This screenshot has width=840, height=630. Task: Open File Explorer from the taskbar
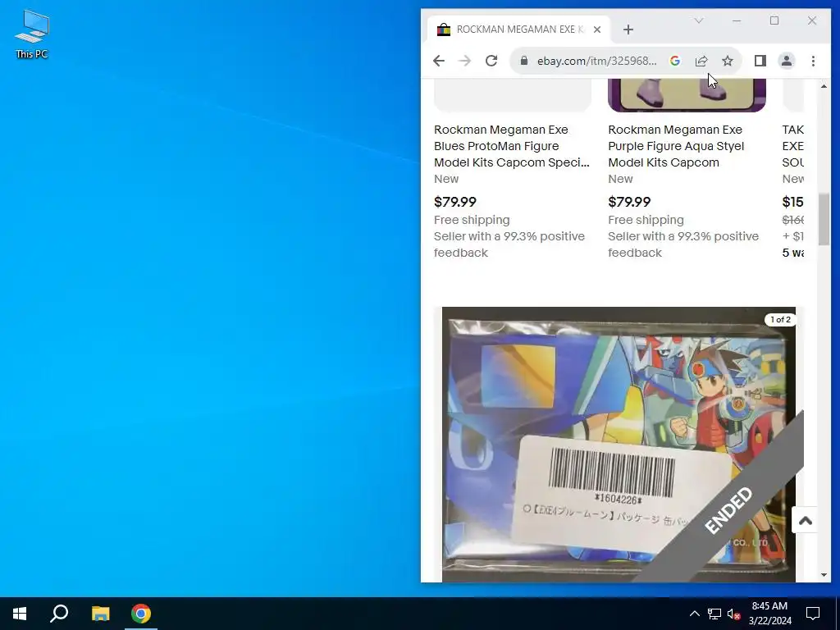tap(100, 614)
